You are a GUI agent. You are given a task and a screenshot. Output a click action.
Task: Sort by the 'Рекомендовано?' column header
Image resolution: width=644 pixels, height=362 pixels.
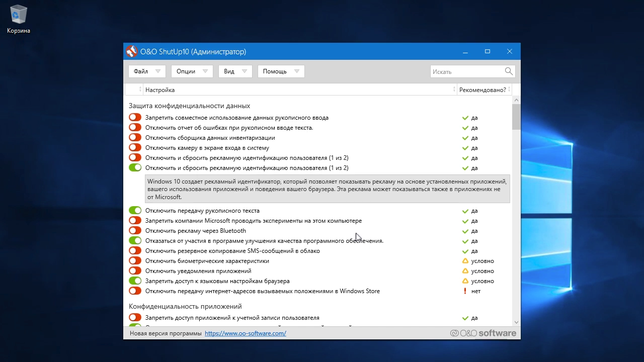click(485, 89)
